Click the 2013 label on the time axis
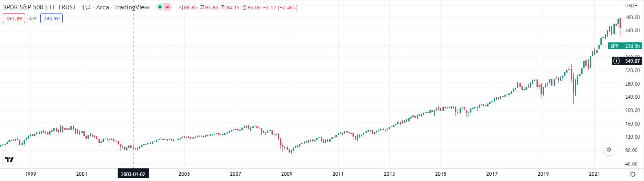The image size is (644, 181). 390,174
